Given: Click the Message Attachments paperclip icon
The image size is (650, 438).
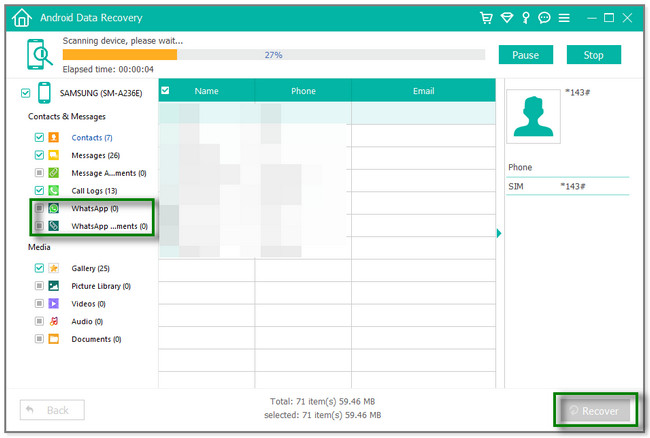Looking at the screenshot, I should (53, 172).
